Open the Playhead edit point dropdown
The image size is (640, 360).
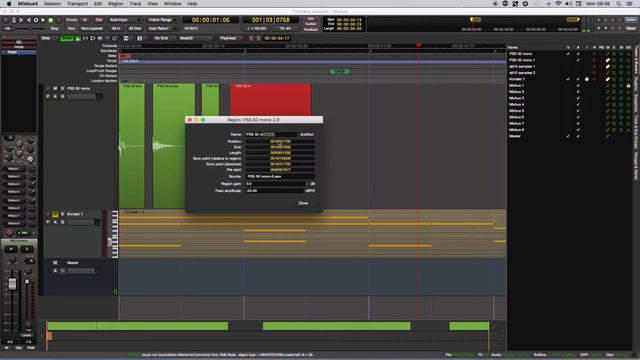point(230,38)
